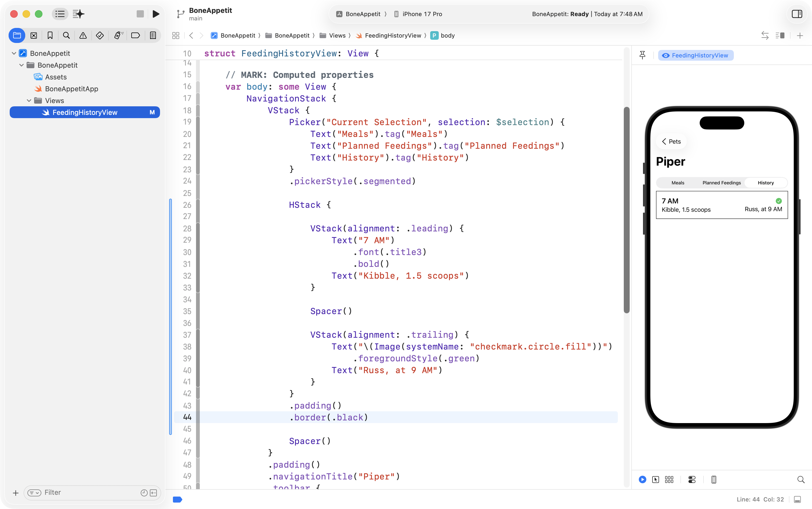Toggle the bottom debug area
This screenshot has height=509, width=812.
797,499
